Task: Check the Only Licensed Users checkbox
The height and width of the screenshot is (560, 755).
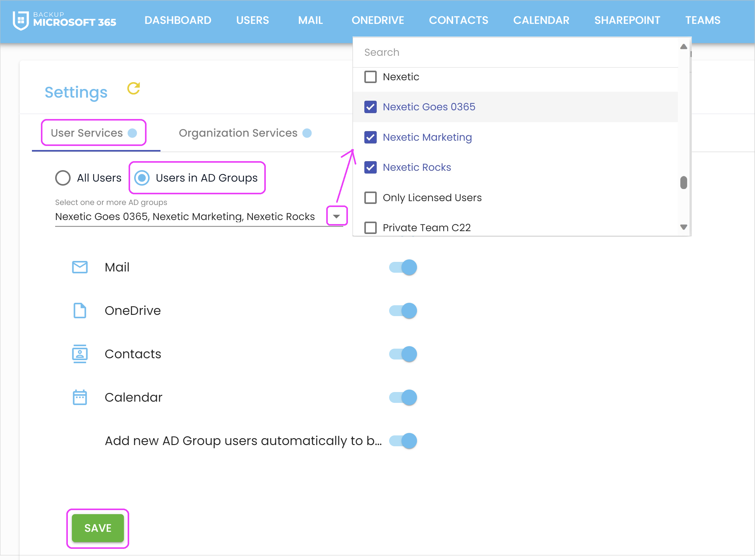Action: click(371, 198)
